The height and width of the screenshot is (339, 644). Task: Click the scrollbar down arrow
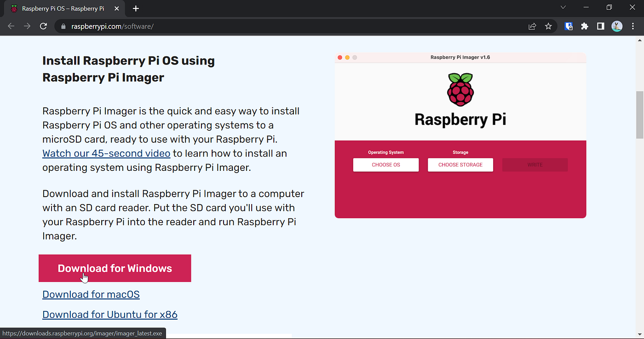coord(640,334)
